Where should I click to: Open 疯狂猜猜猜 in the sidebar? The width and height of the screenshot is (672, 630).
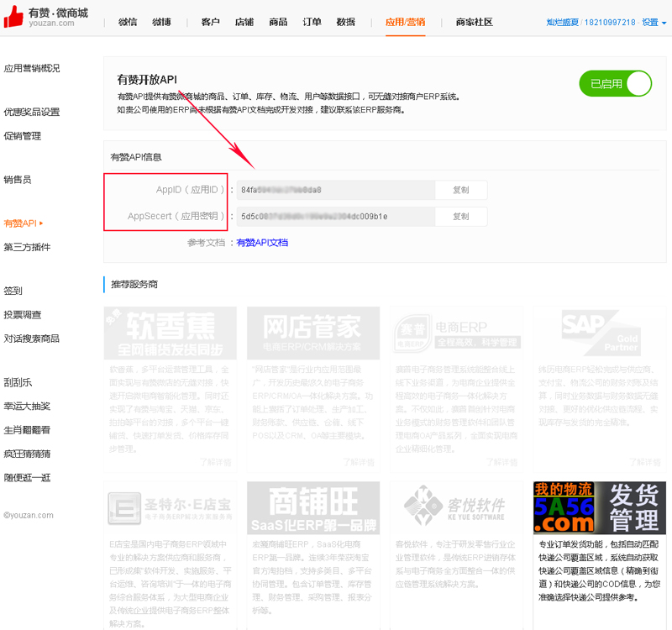tap(27, 454)
